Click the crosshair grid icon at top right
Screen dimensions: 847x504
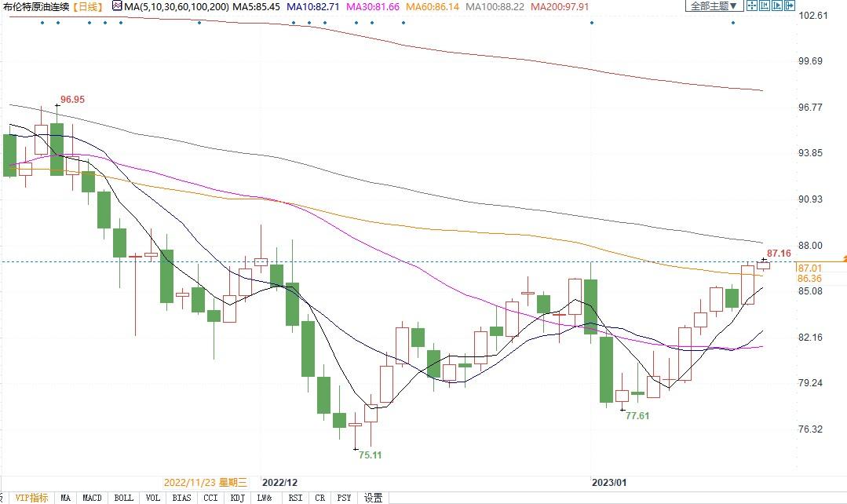coord(751,6)
